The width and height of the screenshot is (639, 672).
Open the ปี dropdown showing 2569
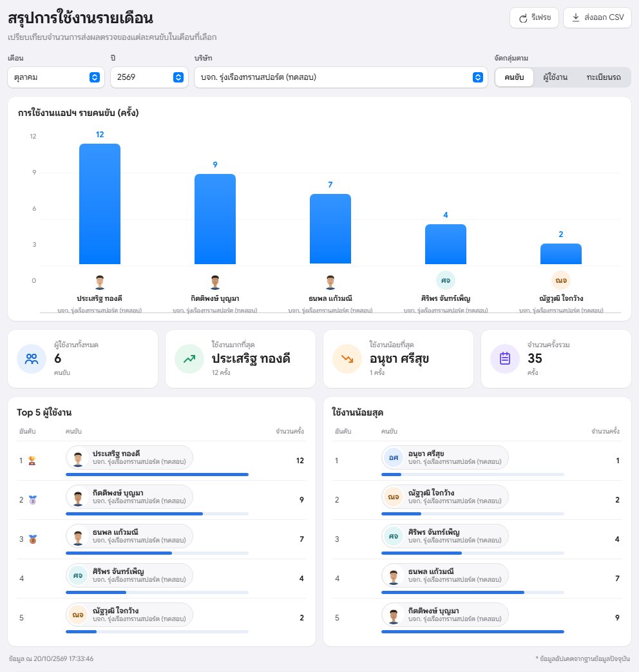coord(149,77)
